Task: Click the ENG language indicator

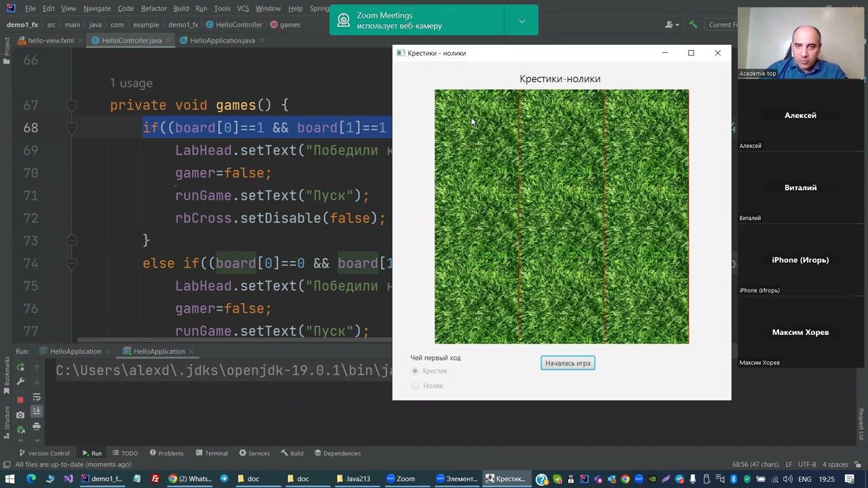Action: click(805, 479)
